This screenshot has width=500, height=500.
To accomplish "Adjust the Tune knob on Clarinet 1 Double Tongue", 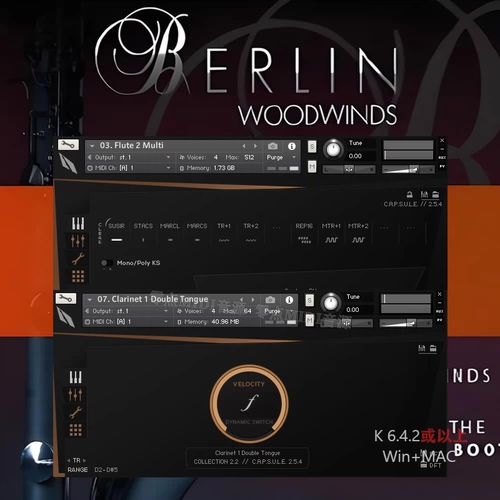I will click(x=330, y=303).
